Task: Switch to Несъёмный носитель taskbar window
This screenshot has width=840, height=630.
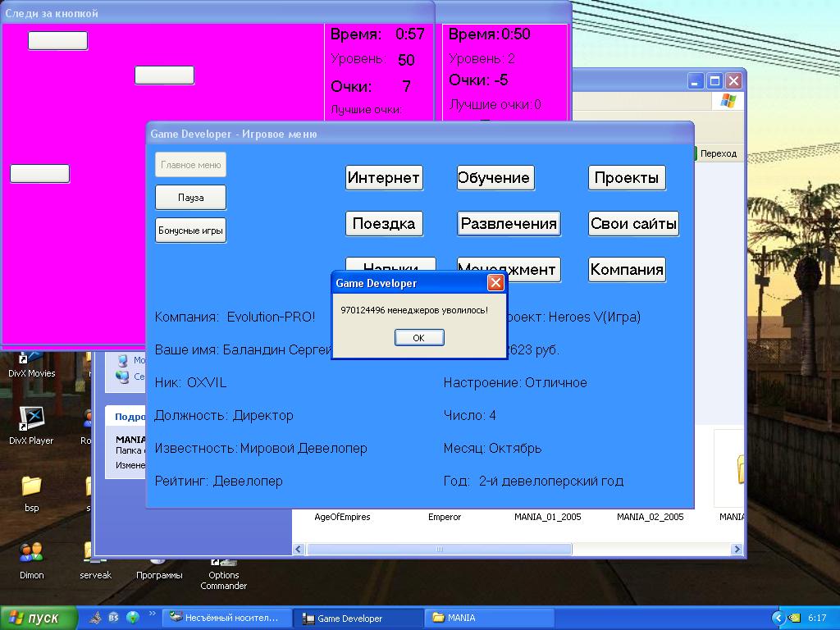Action: coord(226,619)
